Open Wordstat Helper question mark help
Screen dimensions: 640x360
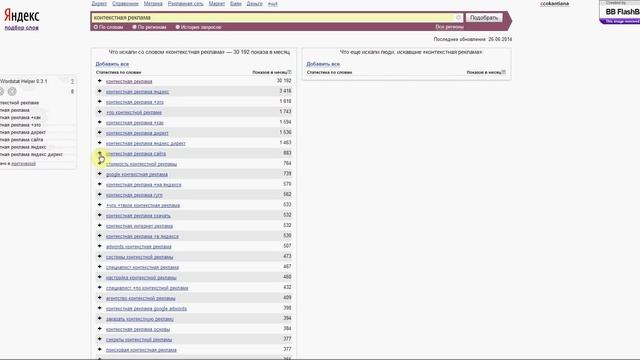pyautogui.click(x=72, y=81)
